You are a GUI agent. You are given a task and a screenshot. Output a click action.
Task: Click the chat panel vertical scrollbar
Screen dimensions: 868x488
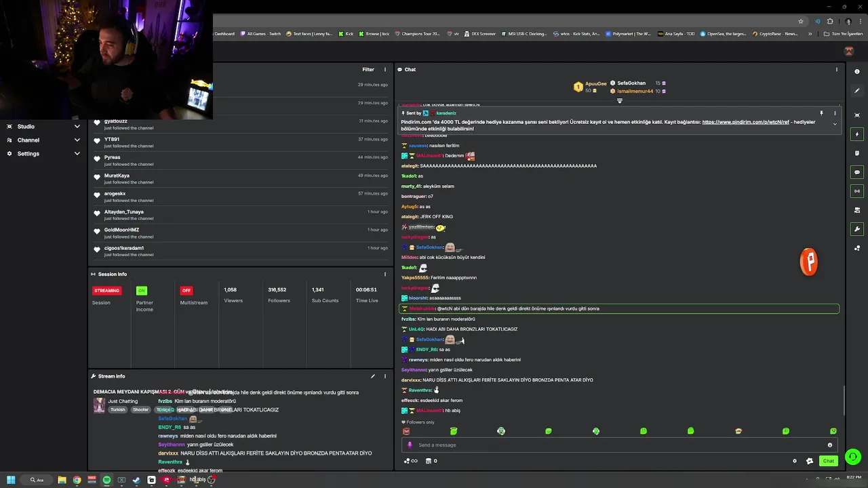click(844, 400)
